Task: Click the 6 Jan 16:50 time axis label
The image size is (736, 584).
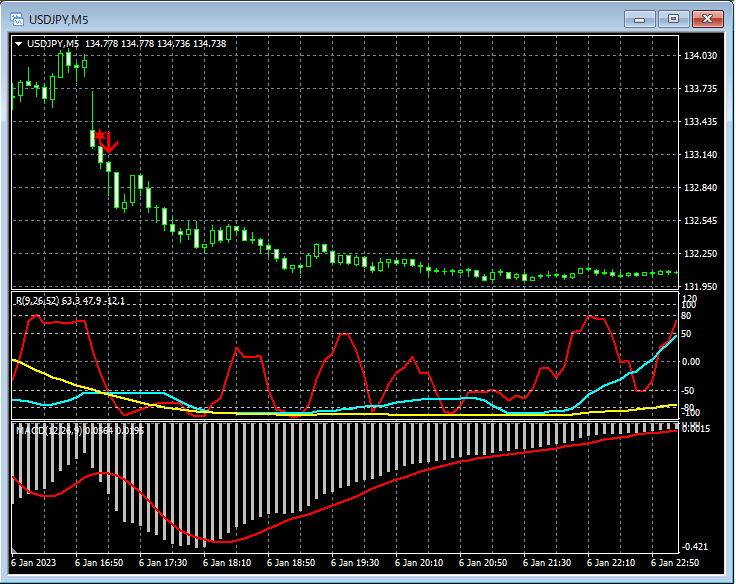Action: [99, 562]
